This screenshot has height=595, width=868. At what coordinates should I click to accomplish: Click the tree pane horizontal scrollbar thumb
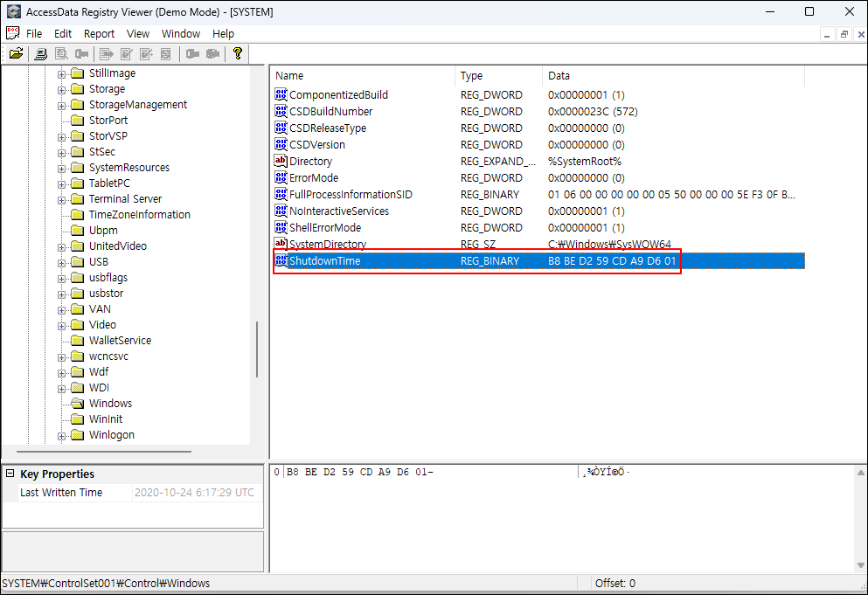[x=104, y=451]
